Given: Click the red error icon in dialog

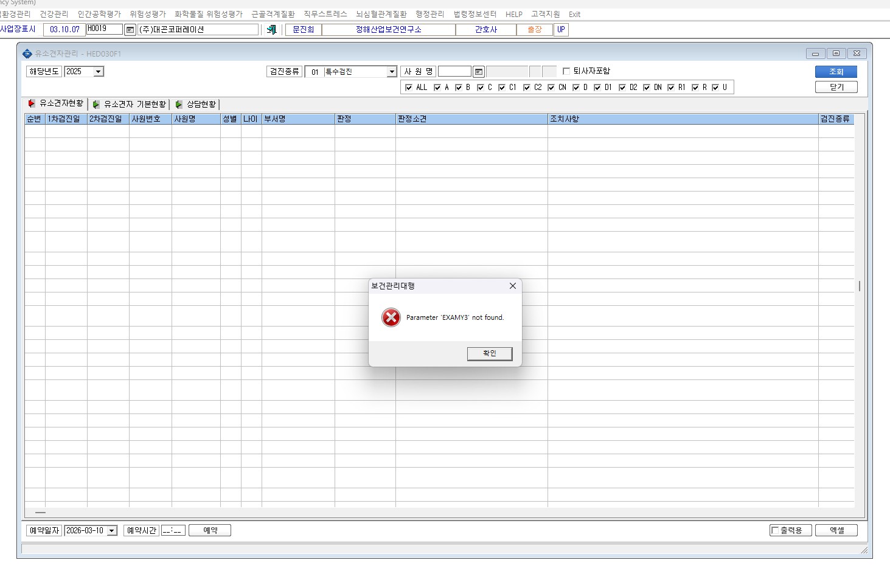Looking at the screenshot, I should point(391,317).
